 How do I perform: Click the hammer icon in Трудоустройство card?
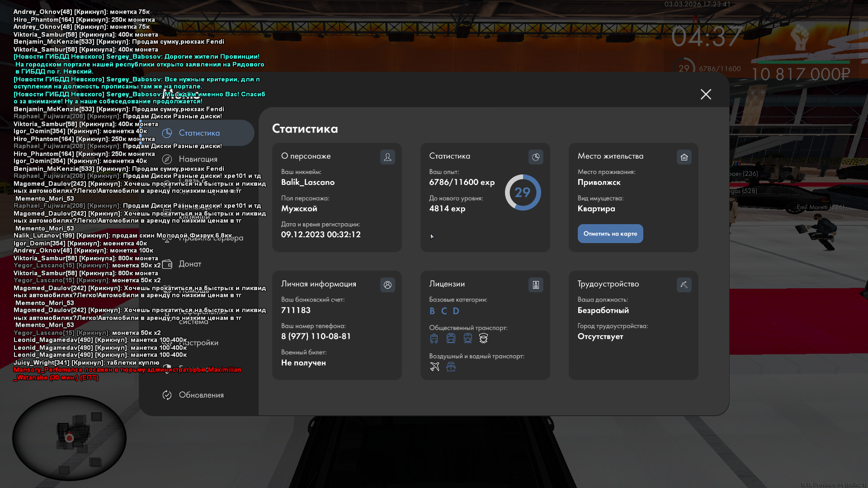point(684,285)
